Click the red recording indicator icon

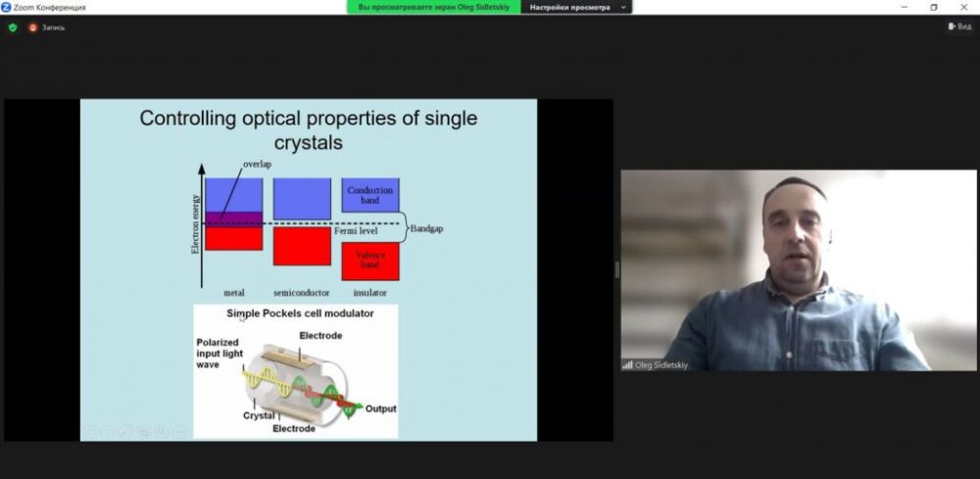(x=32, y=27)
